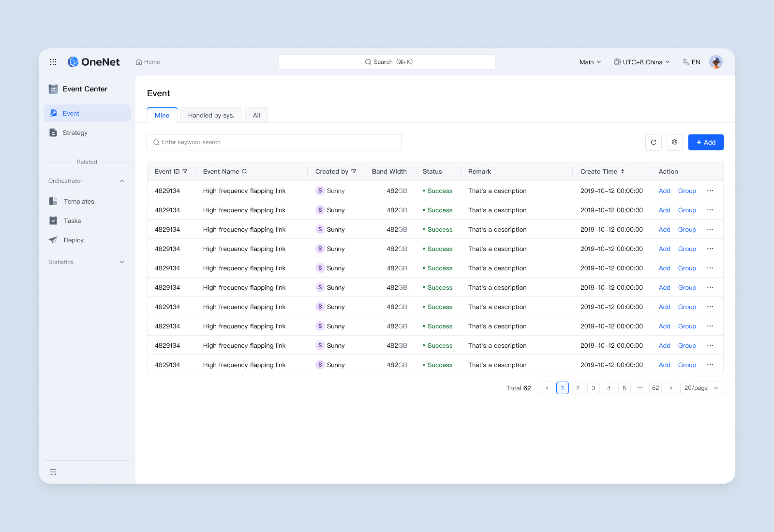Image resolution: width=774 pixels, height=532 pixels.
Task: Open the filter on Event ID column
Action: [x=185, y=171]
